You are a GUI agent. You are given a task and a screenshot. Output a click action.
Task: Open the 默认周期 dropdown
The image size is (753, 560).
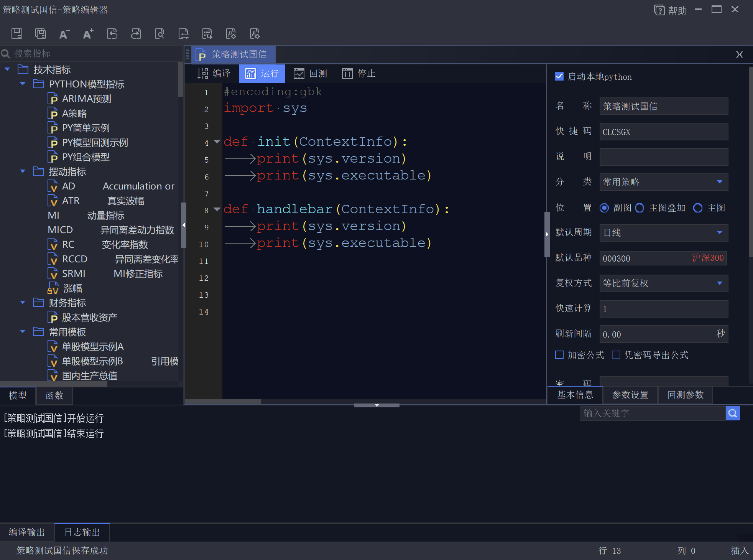[x=720, y=233]
